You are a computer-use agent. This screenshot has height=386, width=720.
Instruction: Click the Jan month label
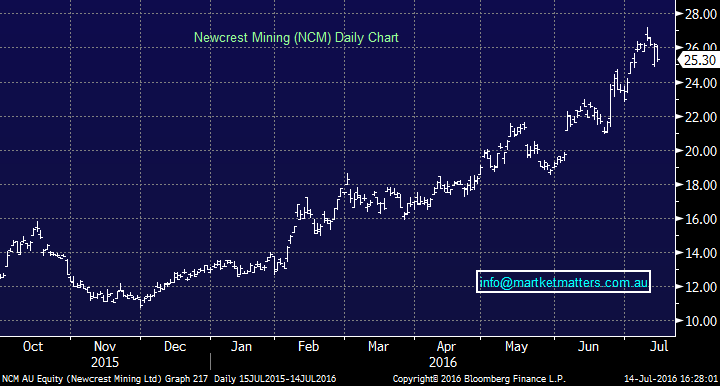[x=241, y=346]
